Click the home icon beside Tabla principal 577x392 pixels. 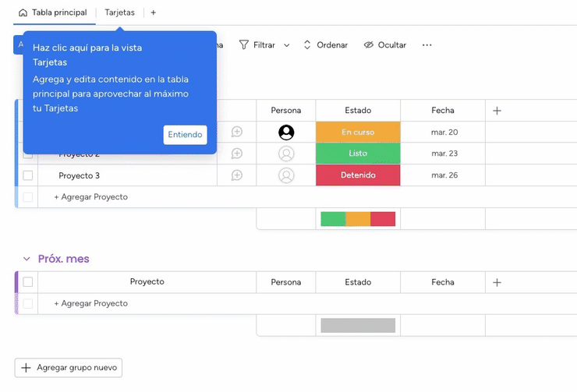click(23, 12)
